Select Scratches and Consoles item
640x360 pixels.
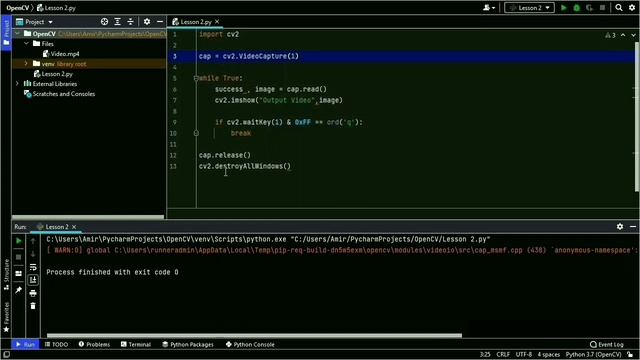pyautogui.click(x=60, y=94)
